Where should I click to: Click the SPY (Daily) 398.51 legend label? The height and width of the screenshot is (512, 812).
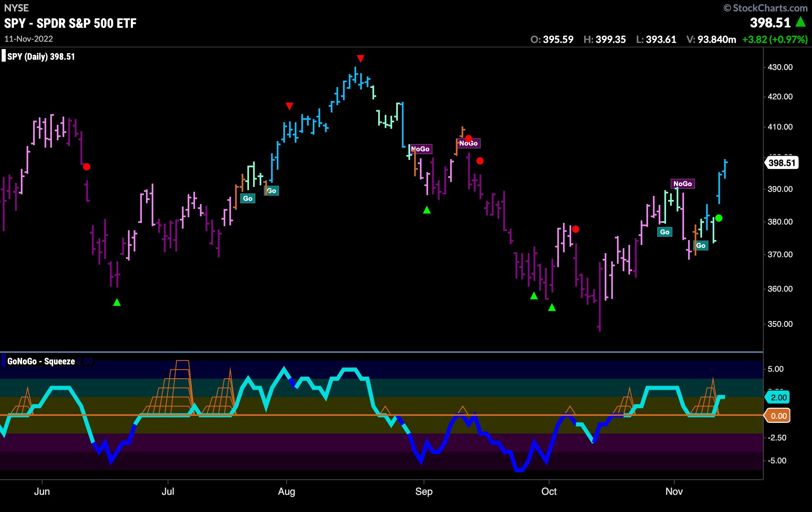point(41,56)
